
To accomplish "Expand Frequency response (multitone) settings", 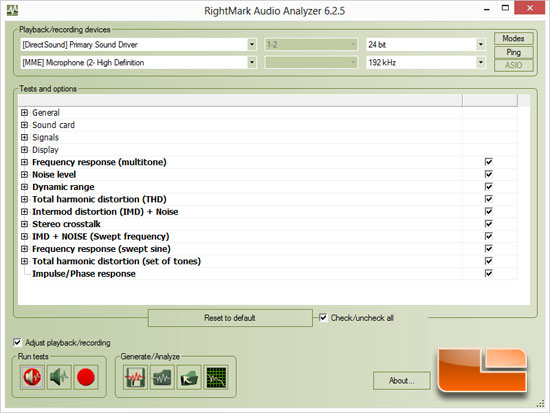I will (24, 162).
